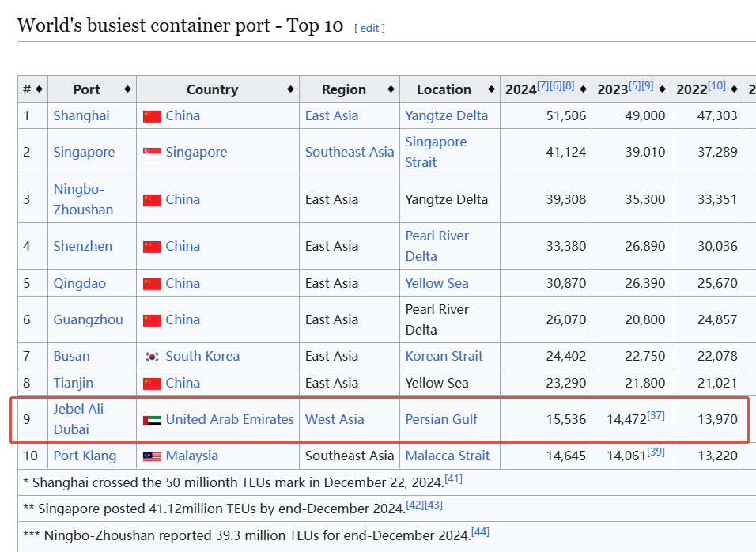Sort the table by Country column

291,89
